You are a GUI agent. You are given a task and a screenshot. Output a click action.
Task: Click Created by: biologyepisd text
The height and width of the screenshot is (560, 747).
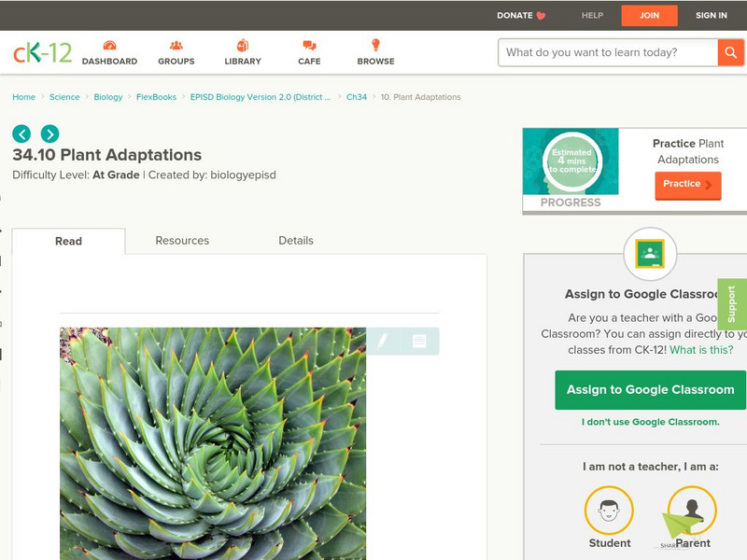(212, 175)
